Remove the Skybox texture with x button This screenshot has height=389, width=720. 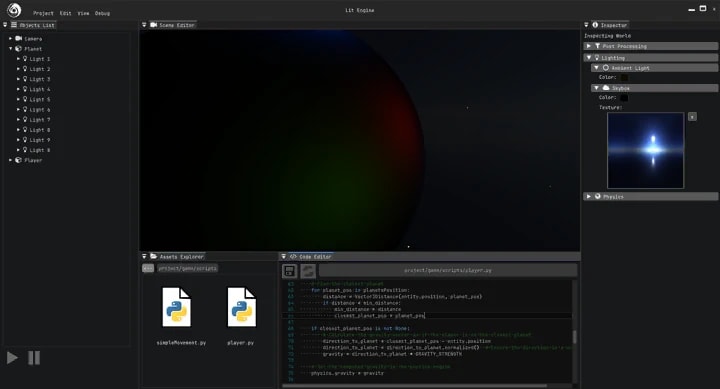coord(692,117)
